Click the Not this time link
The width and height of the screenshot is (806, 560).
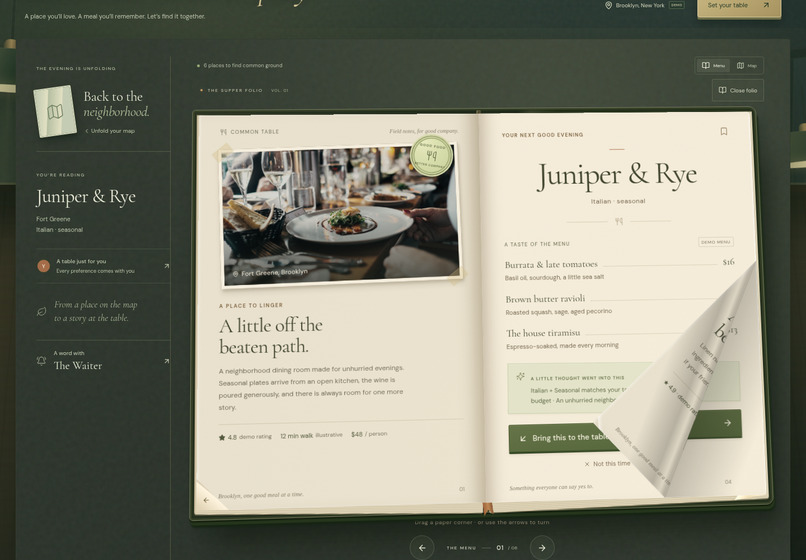point(607,464)
